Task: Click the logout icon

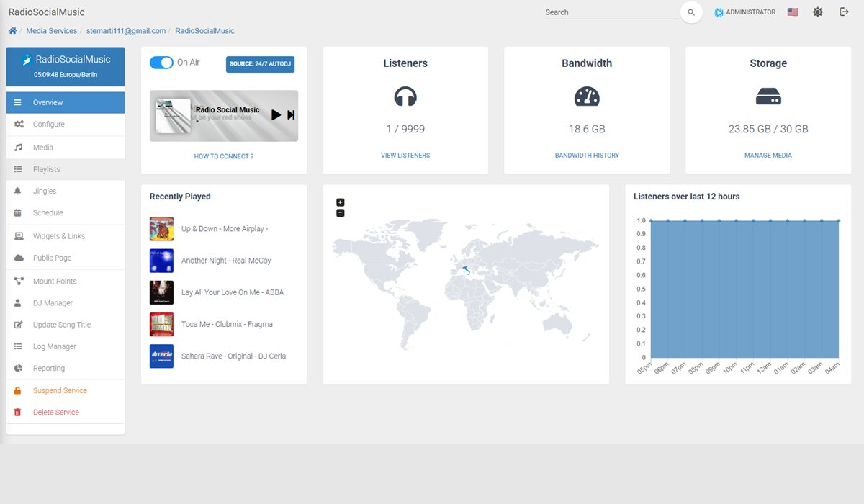Action: 844,12
